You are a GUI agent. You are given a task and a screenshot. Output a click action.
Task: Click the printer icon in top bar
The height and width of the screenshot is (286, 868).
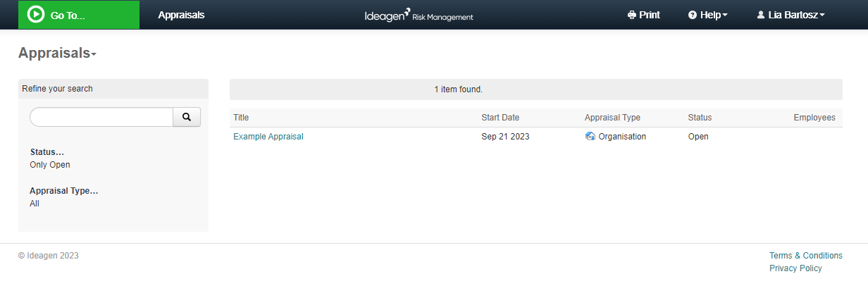631,15
